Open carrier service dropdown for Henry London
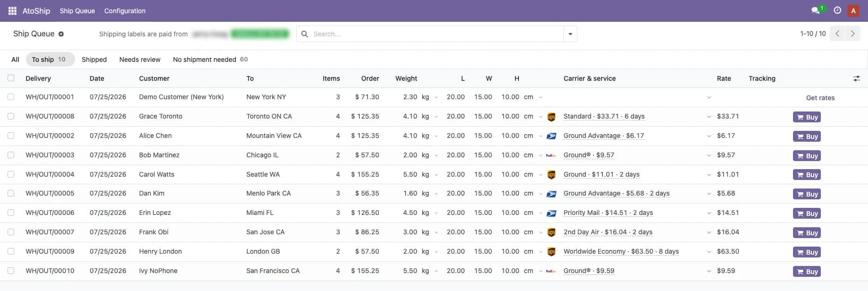The image size is (868, 291). (x=709, y=252)
